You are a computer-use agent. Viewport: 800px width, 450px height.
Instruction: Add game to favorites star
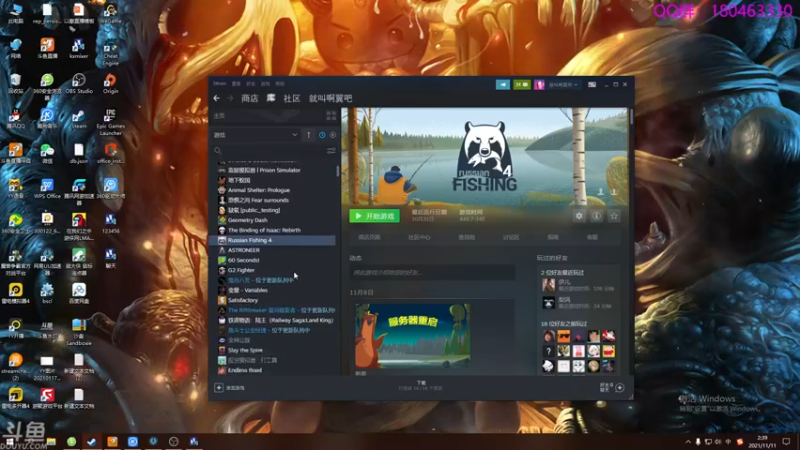614,216
